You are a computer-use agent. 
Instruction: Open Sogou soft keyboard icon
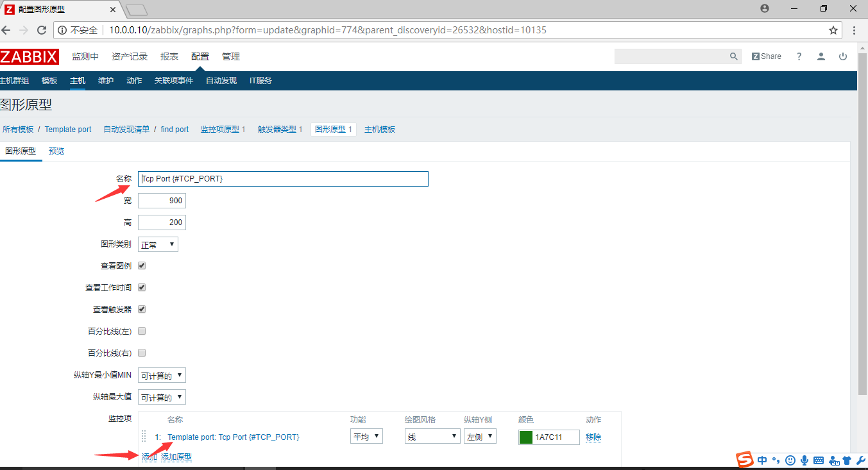819,460
